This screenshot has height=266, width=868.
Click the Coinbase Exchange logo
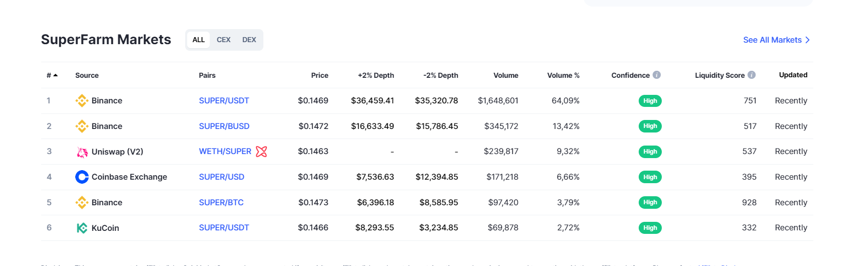click(x=82, y=177)
